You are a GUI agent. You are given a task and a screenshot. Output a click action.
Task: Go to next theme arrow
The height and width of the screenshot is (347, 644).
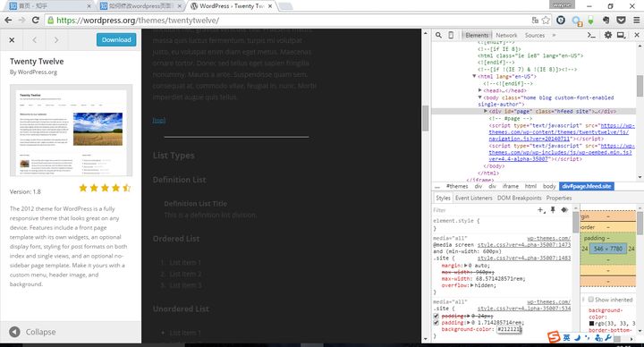tap(55, 40)
